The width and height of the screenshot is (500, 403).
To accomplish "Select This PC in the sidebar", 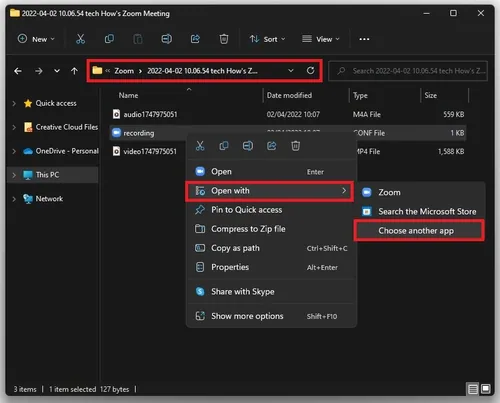I will [48, 175].
